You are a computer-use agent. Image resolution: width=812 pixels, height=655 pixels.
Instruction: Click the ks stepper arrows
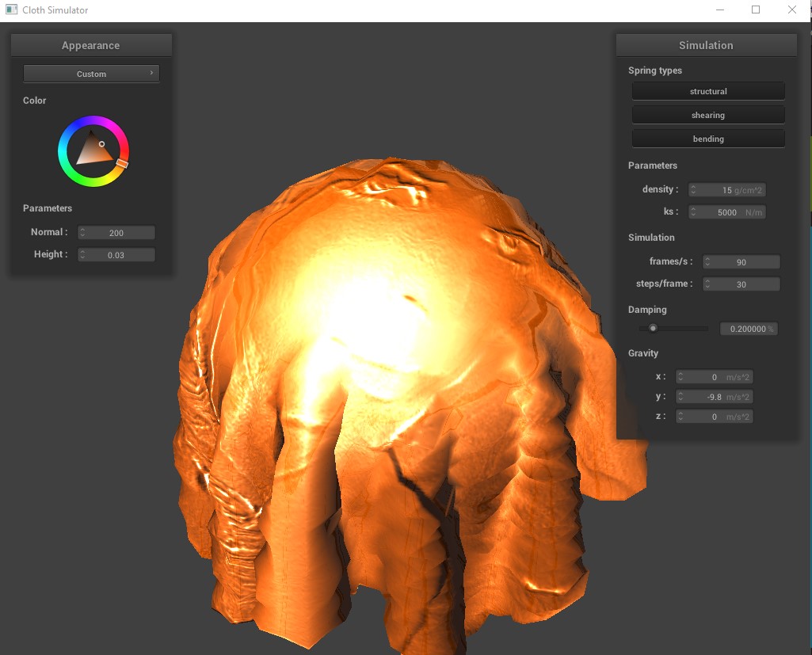coord(693,212)
